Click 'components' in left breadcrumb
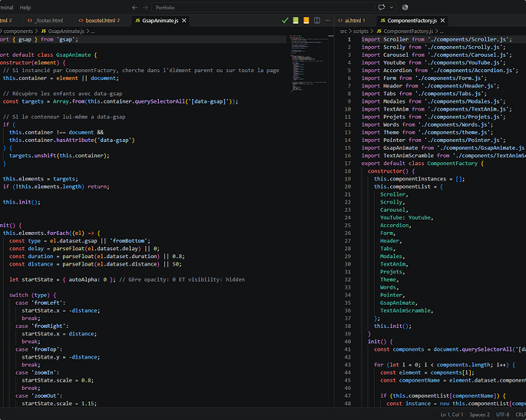This screenshot has height=420, width=526. [x=18, y=31]
